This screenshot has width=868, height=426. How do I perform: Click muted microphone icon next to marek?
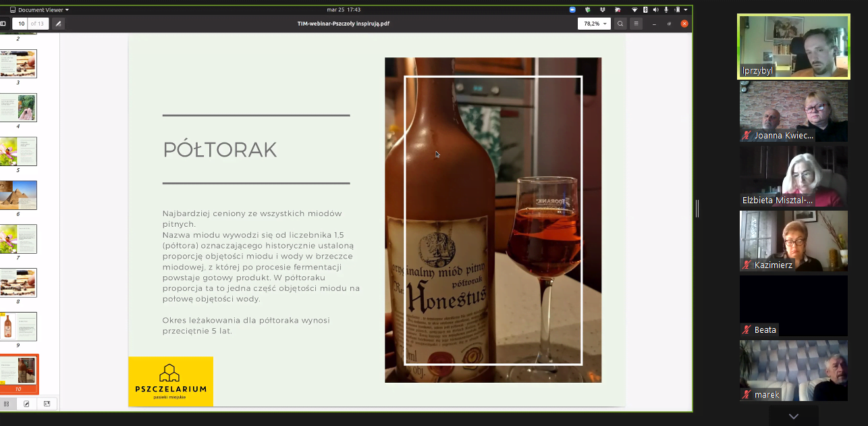pyautogui.click(x=747, y=394)
